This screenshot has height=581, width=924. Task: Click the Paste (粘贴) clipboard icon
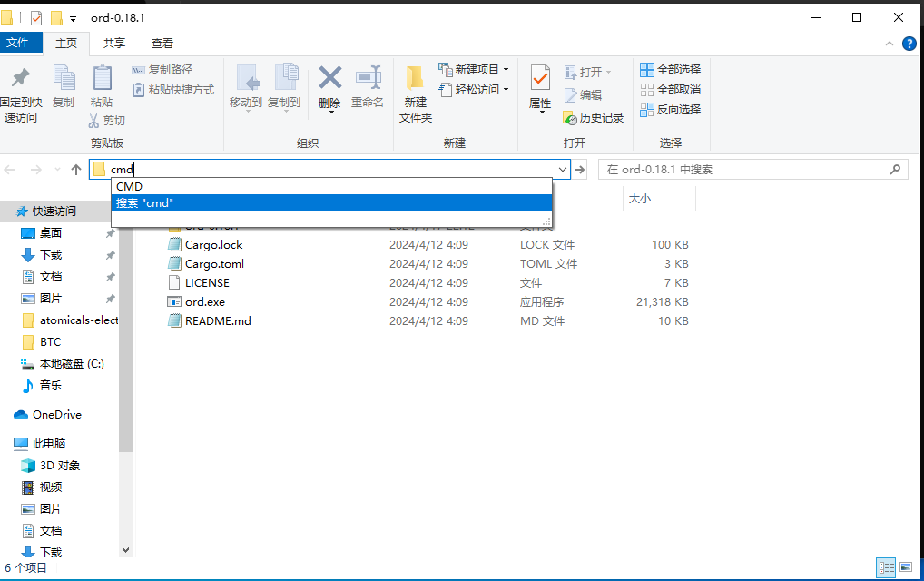click(x=102, y=79)
